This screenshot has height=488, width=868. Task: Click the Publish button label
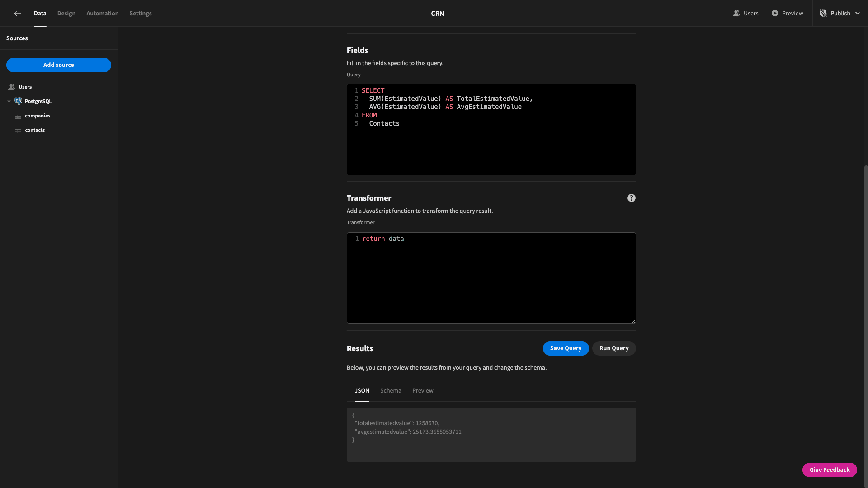pos(840,14)
